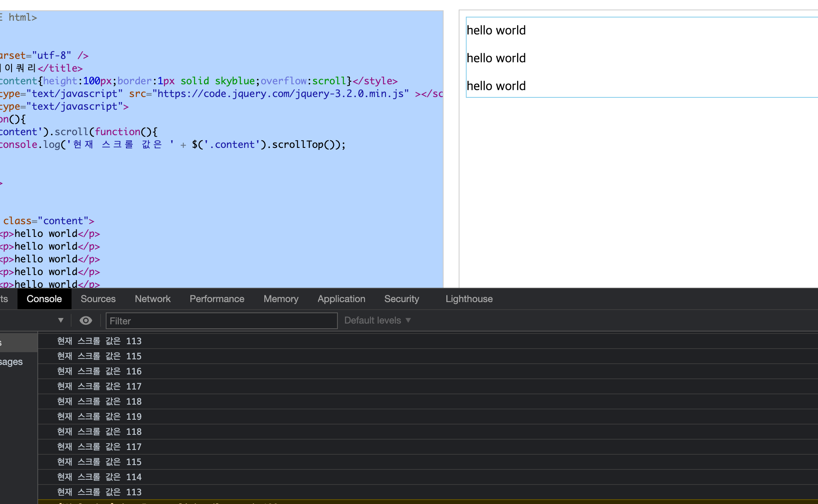Open the JavaScript context dropdown arrow
The height and width of the screenshot is (504, 818).
[61, 320]
